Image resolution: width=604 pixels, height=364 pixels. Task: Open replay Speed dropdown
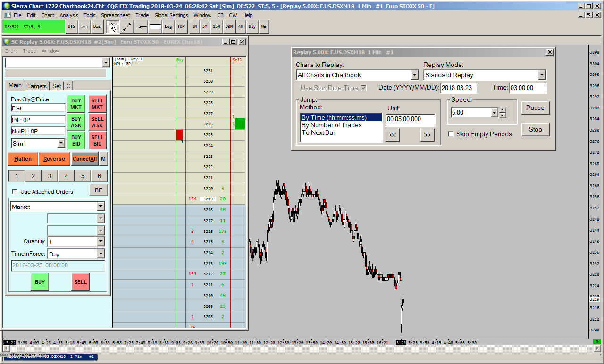(494, 113)
